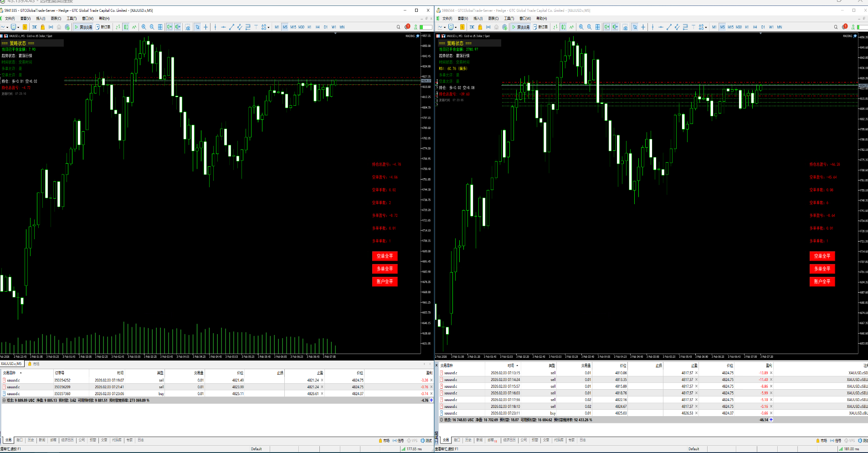Expand chart type dropdown in right toolbar
Screen dimensions: 868x453
click(x=445, y=27)
